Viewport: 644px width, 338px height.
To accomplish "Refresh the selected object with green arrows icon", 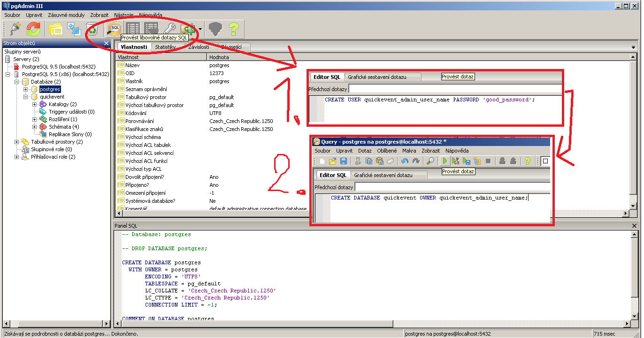I will (x=33, y=29).
